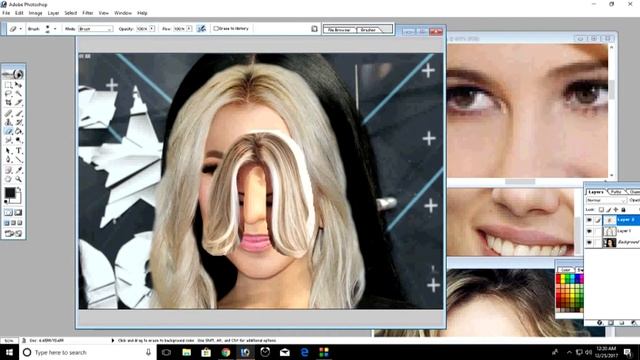The image size is (640, 360).
Task: Select the Pen tool
Action: pos(8,160)
